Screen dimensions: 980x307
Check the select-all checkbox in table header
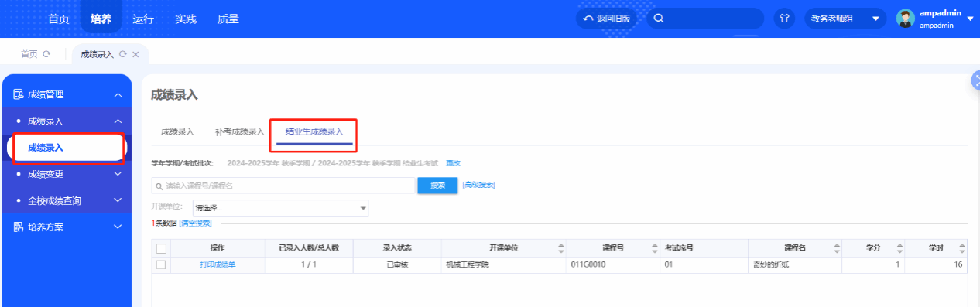161,248
